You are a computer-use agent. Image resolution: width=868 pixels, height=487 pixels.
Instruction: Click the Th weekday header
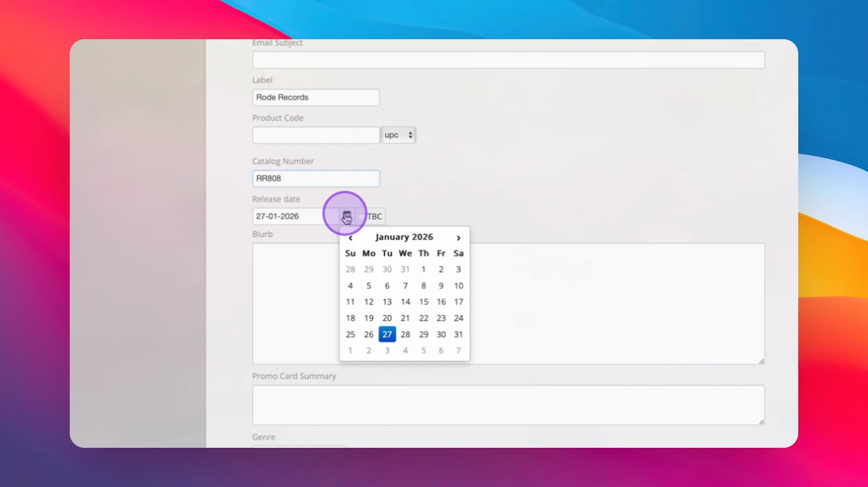click(423, 253)
